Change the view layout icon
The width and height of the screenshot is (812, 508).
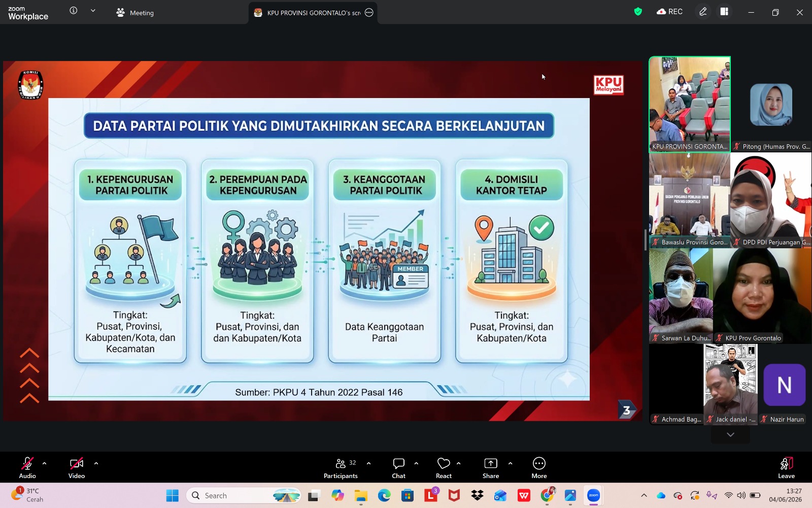click(x=724, y=12)
